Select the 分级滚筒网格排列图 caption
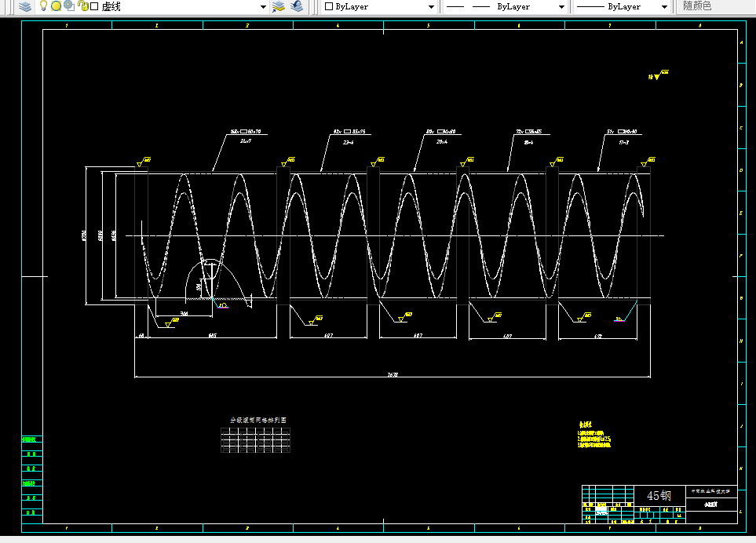 pyautogui.click(x=258, y=420)
